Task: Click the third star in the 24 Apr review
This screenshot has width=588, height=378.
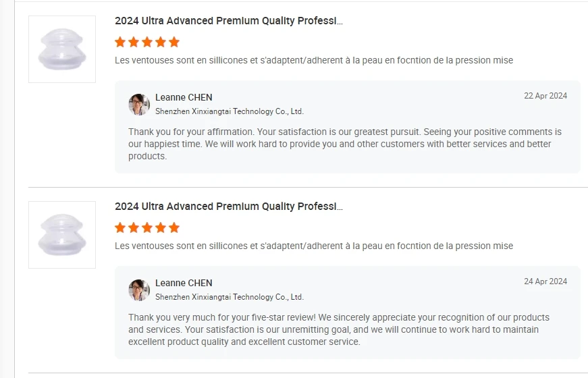Action: 147,227
